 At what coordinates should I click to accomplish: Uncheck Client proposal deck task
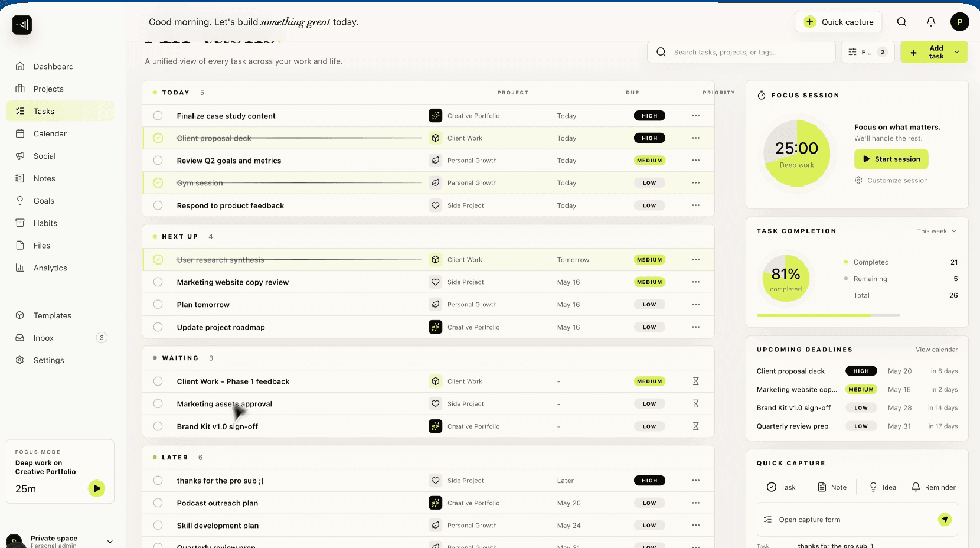158,138
